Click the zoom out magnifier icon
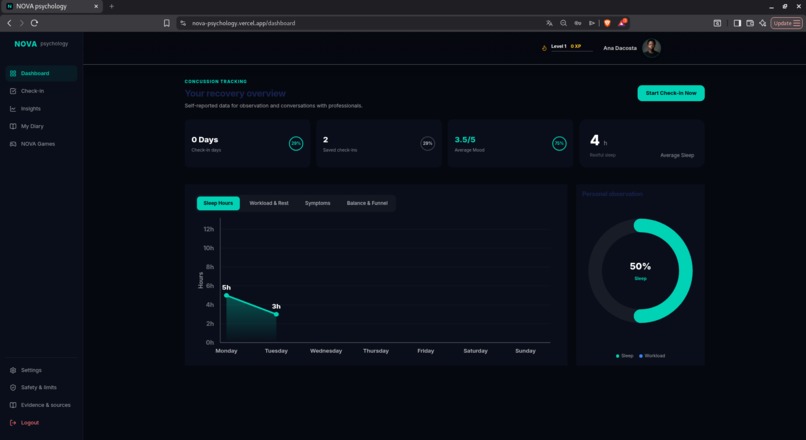The height and width of the screenshot is (440, 806). click(x=563, y=23)
